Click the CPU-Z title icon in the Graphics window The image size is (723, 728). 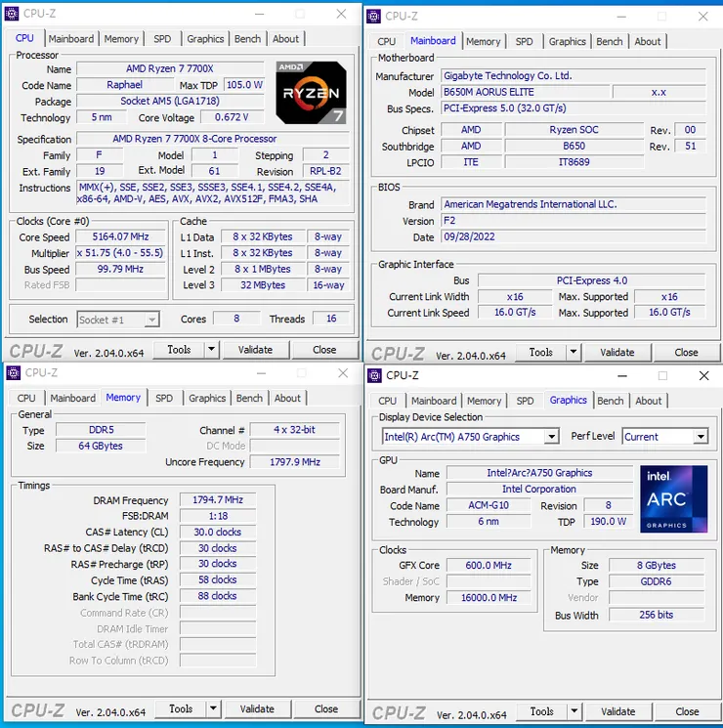(x=374, y=375)
